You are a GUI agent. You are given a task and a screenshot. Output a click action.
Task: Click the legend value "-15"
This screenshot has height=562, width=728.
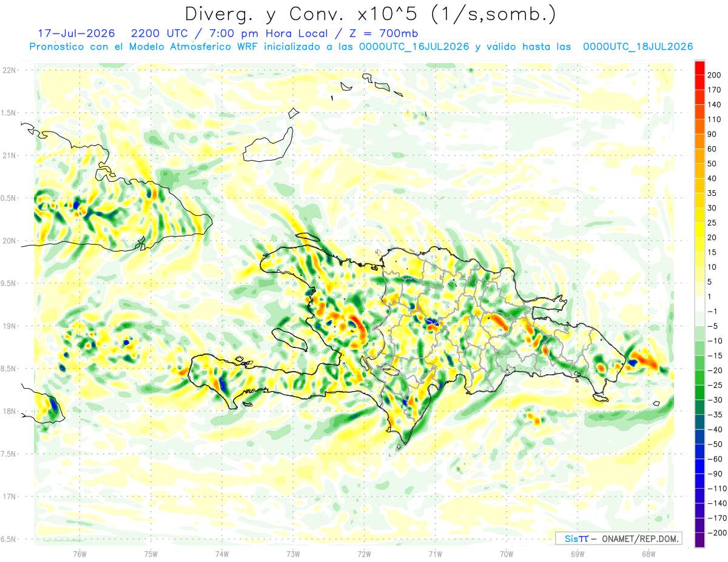click(x=715, y=355)
